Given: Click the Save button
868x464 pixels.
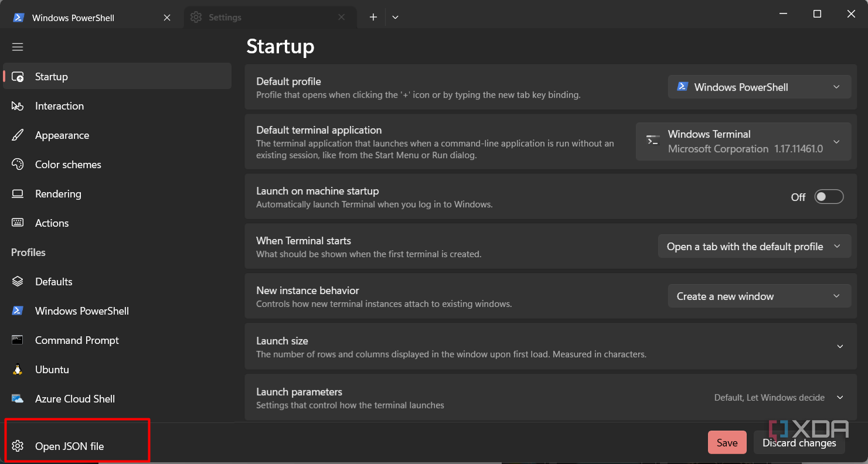Looking at the screenshot, I should [727, 443].
